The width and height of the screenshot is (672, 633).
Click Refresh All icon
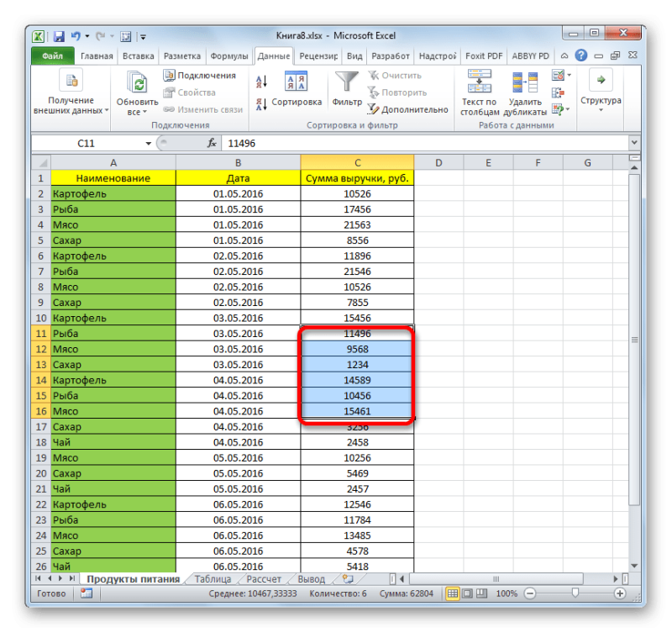tap(137, 82)
